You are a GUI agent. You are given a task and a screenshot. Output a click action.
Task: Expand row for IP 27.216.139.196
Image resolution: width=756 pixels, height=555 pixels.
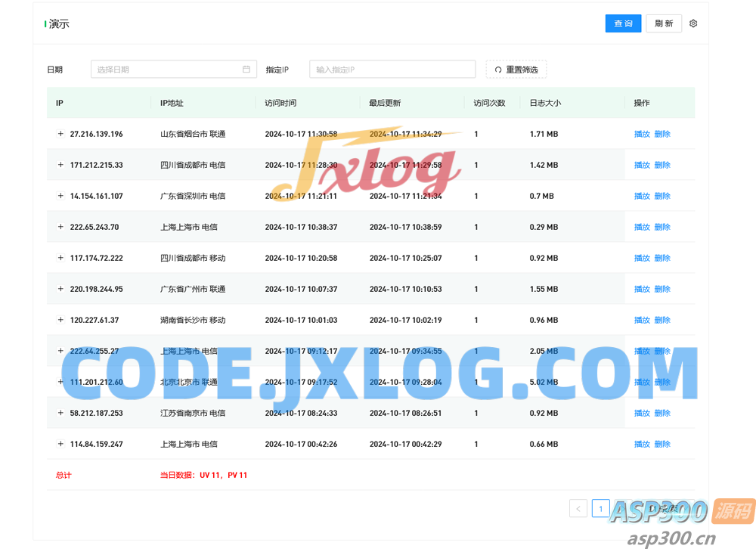(60, 134)
